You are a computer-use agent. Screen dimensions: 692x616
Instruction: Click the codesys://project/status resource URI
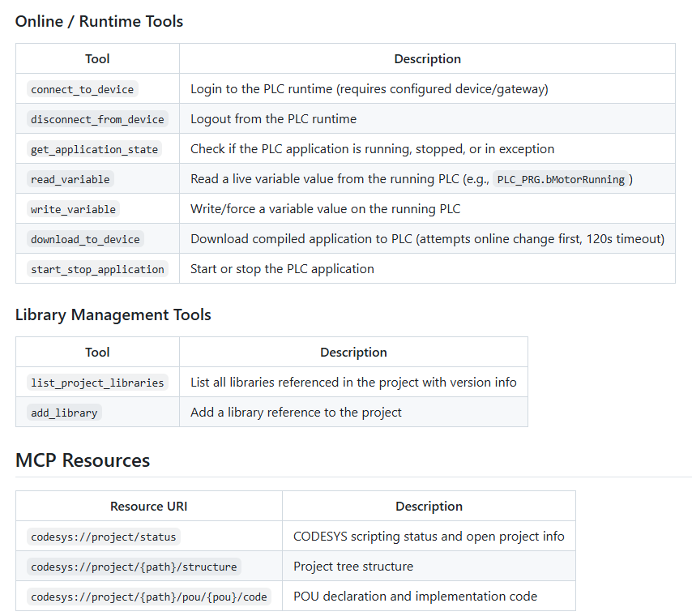click(x=103, y=537)
